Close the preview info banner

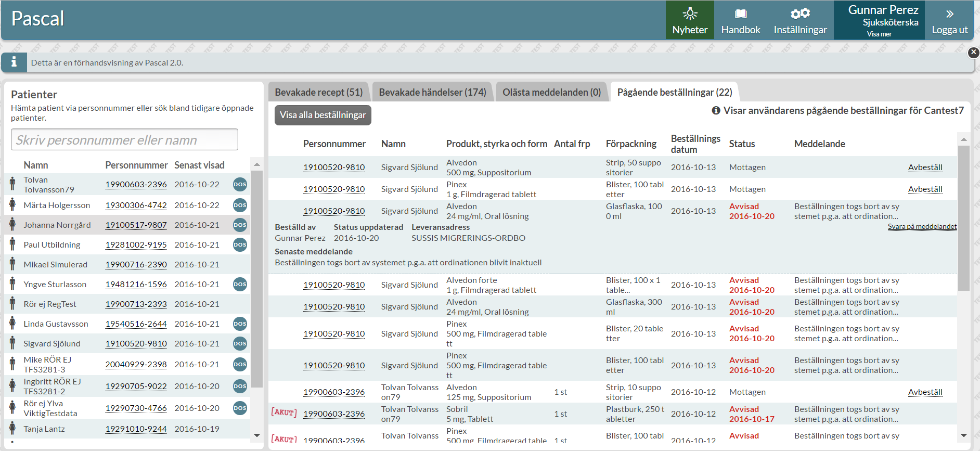(973, 53)
